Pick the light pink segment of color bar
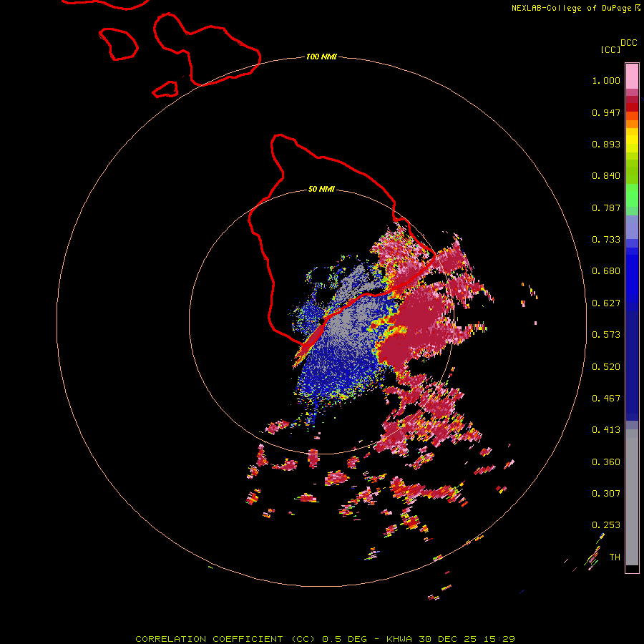 point(632,77)
